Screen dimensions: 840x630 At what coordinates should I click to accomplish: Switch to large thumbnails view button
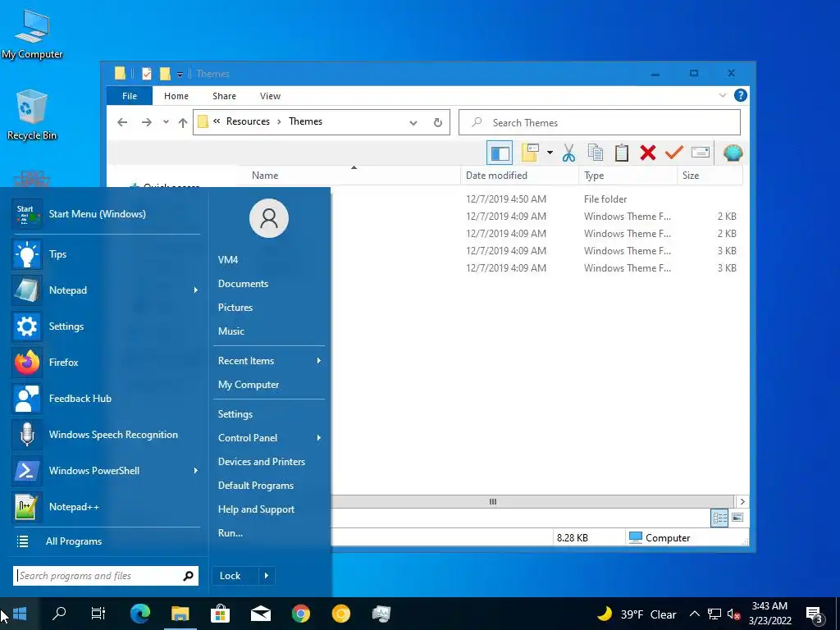737,518
